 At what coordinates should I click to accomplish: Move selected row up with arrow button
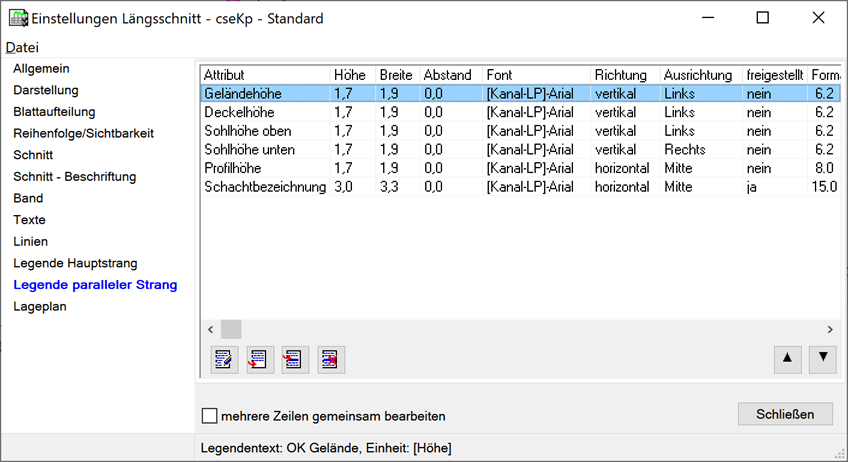pyautogui.click(x=788, y=358)
